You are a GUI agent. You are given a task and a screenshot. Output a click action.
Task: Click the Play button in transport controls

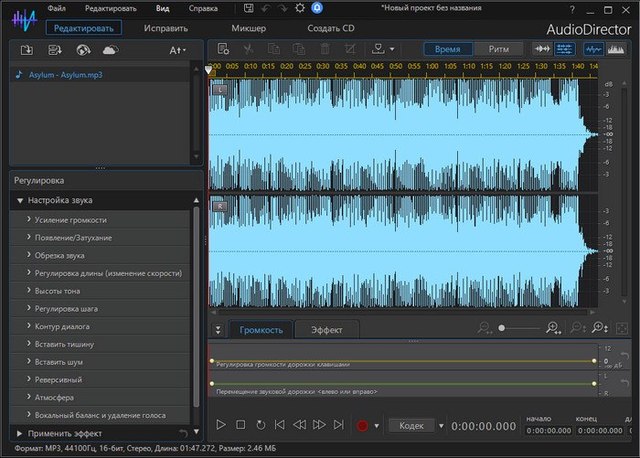coord(222,425)
